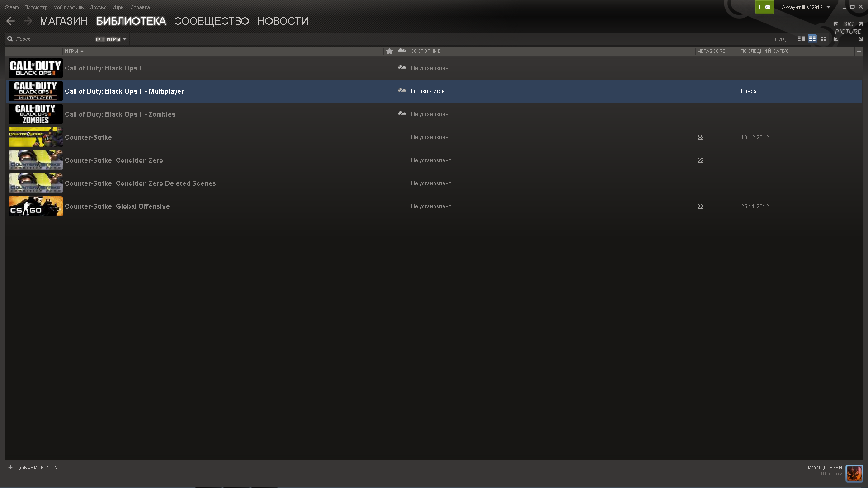Viewport: 868px width, 488px height.
Task: Open the ВСЕ ИГРЫ filter dropdown
Action: (x=111, y=39)
